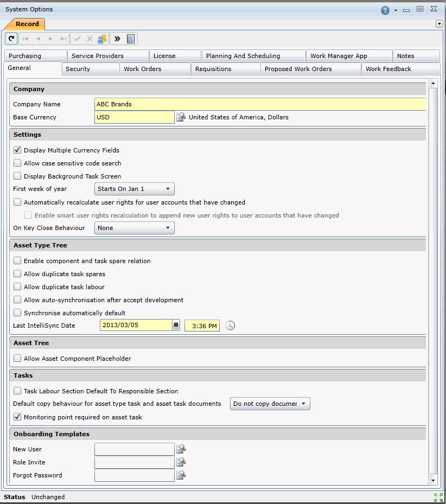The image size is (446, 504).
Task: Enable Allow case sensitive code search
Action: click(x=17, y=163)
